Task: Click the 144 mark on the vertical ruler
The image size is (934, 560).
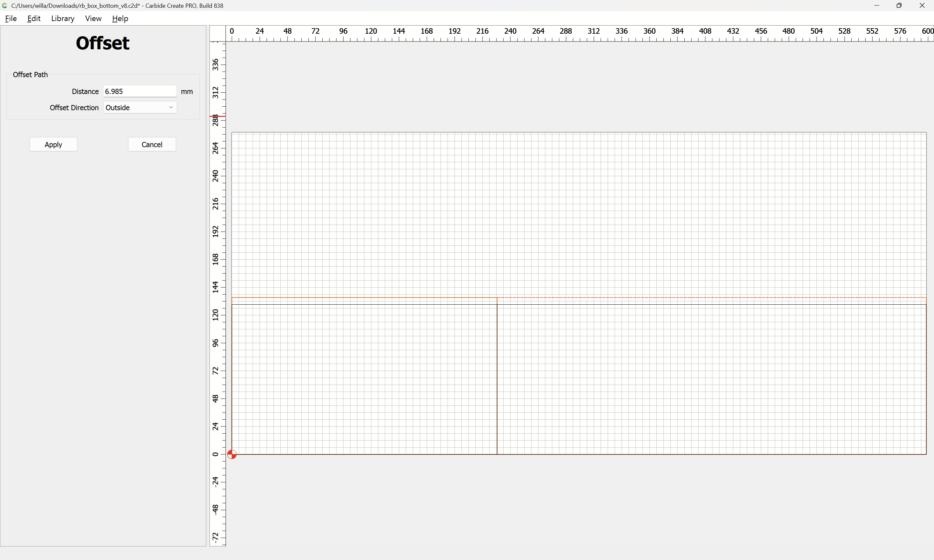Action: (216, 287)
